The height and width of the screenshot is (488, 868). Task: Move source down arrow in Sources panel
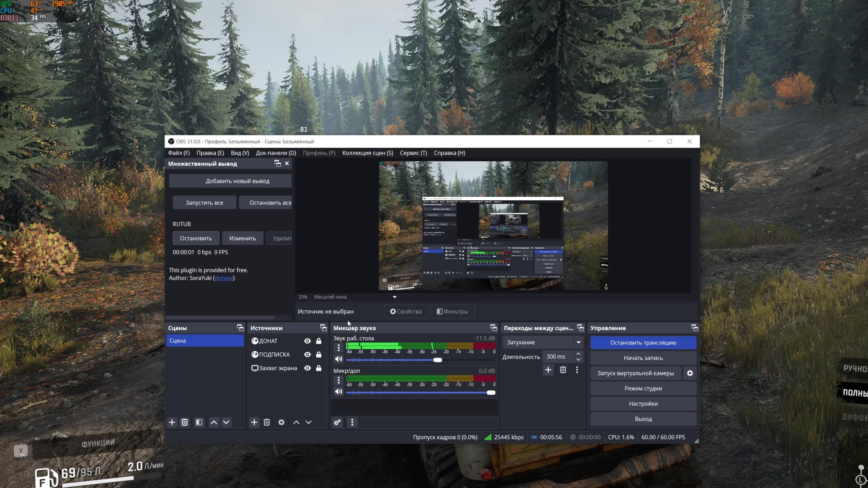click(x=309, y=422)
